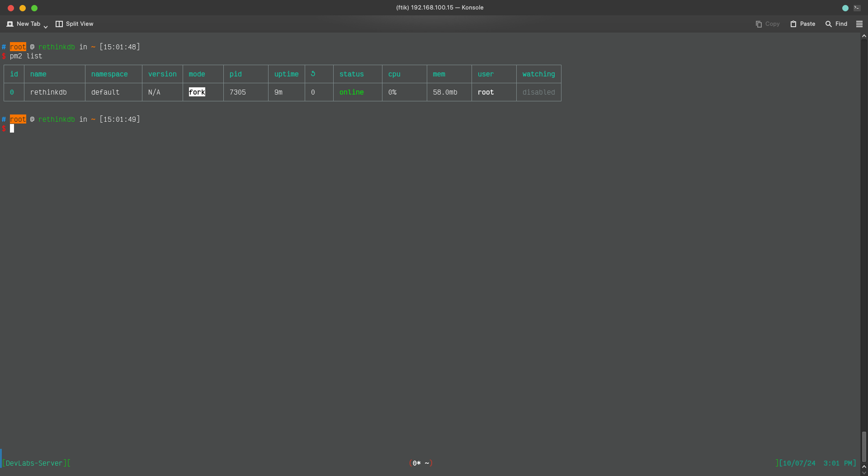Click the 'pid' column header

click(236, 74)
